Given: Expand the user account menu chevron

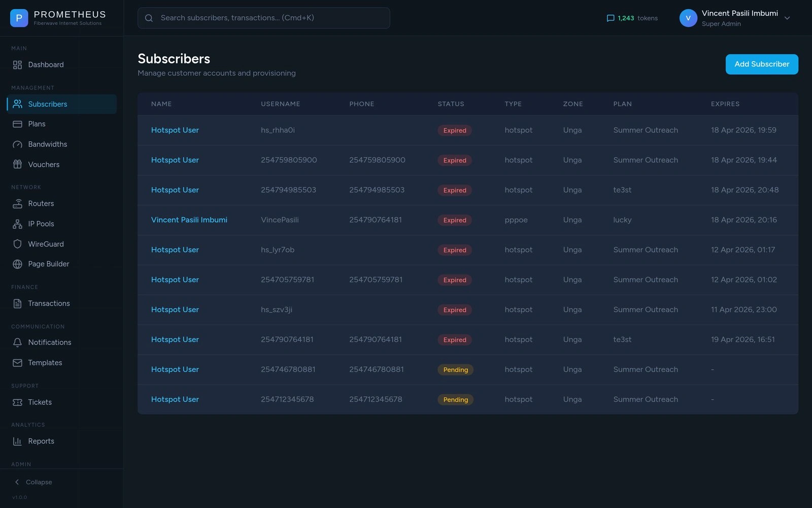Looking at the screenshot, I should 787,18.
